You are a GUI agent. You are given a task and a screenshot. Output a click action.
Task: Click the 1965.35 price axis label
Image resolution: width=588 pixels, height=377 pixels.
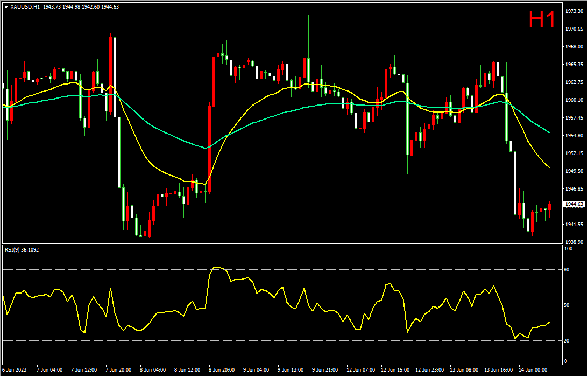tap(574, 65)
